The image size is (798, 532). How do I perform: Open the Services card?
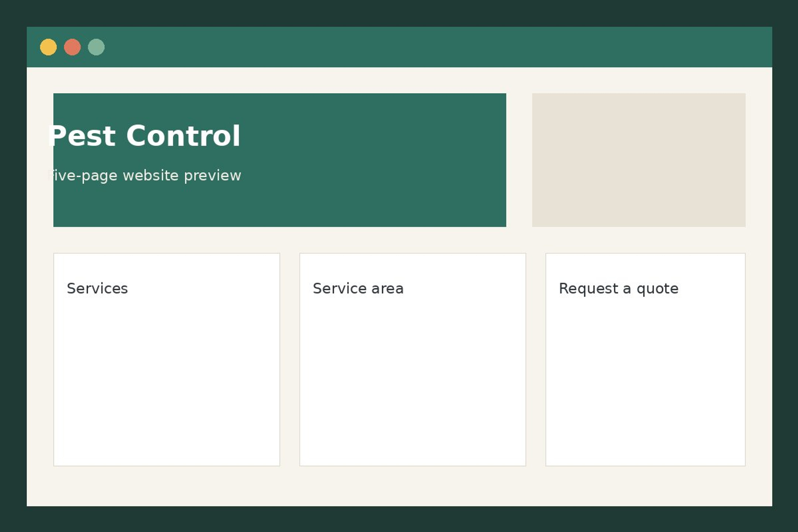click(167, 359)
